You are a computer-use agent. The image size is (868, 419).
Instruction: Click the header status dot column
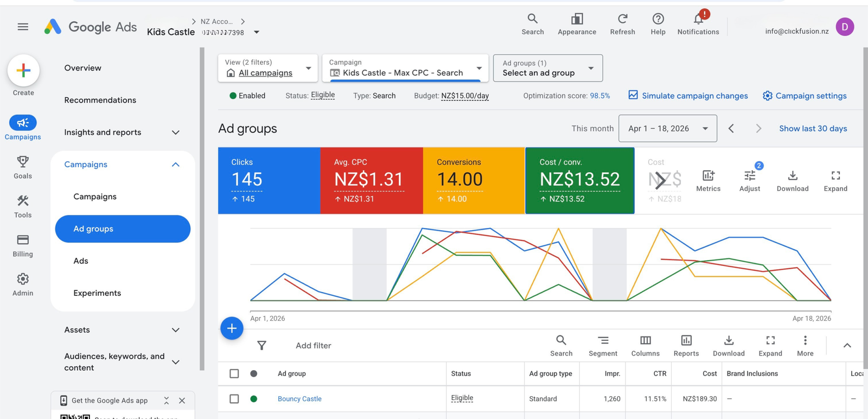253,373
